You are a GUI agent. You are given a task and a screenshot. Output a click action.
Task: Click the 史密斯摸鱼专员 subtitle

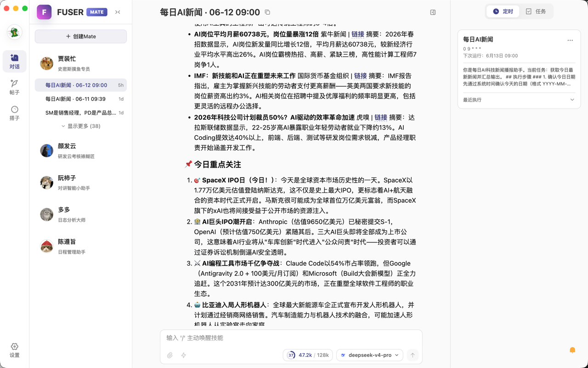coord(74,69)
